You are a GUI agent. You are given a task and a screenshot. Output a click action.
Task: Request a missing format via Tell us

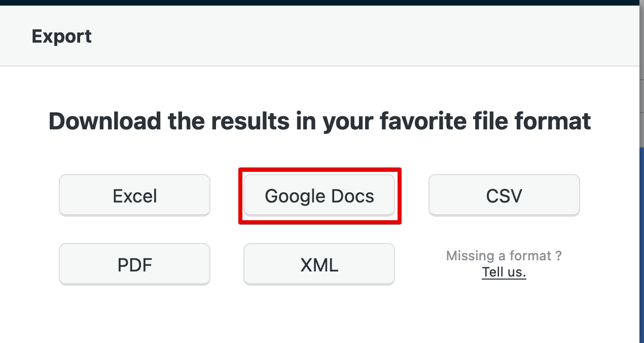click(504, 272)
